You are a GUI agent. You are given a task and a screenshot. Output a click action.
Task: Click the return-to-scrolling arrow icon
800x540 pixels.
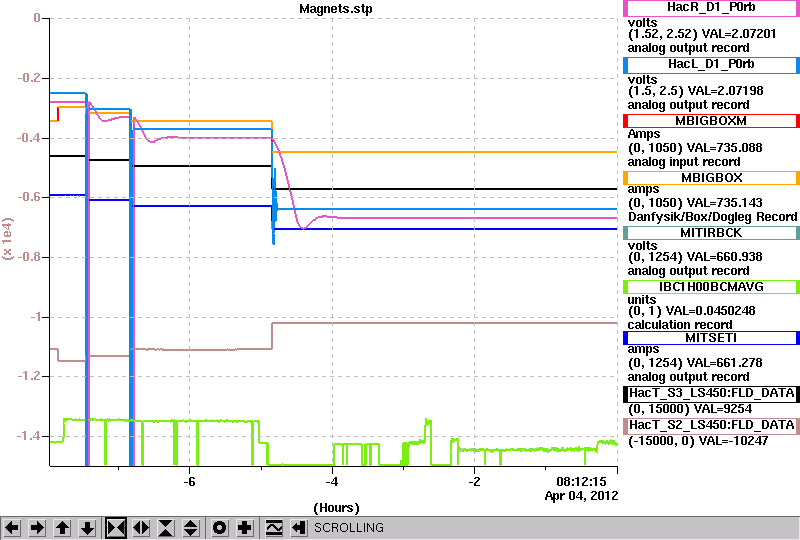(x=299, y=528)
